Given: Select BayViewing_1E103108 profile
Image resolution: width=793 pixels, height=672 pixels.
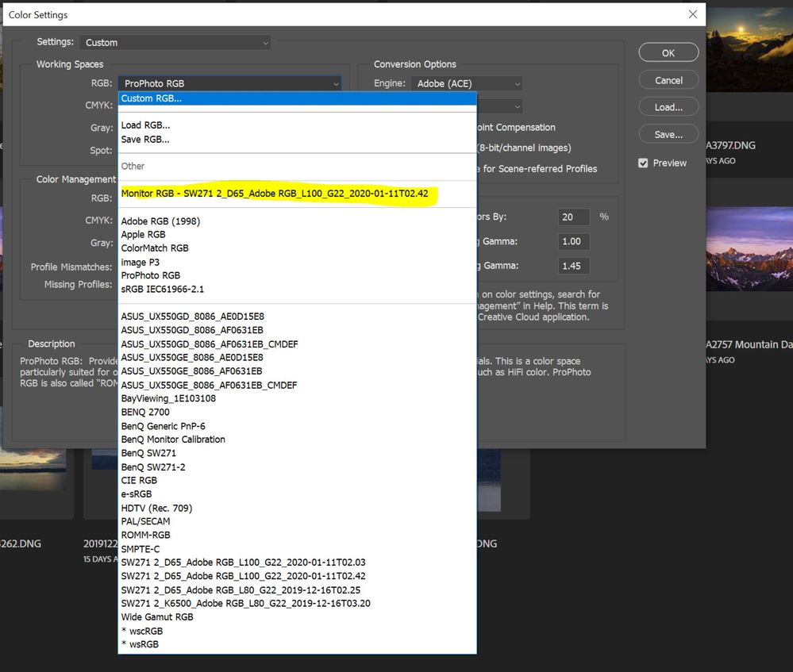Looking at the screenshot, I should pyautogui.click(x=298, y=398).
